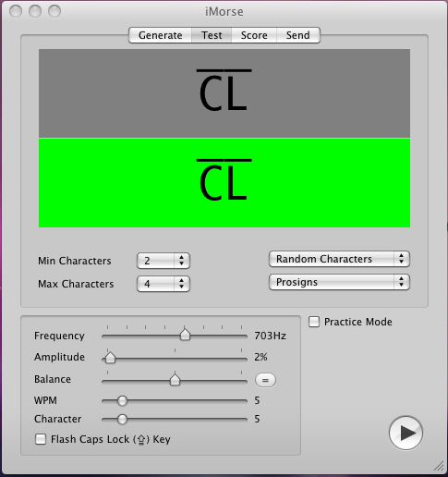The image size is (448, 477).
Task: Toggle the Flash Caps Lock Key checkbox
Action: click(x=41, y=439)
